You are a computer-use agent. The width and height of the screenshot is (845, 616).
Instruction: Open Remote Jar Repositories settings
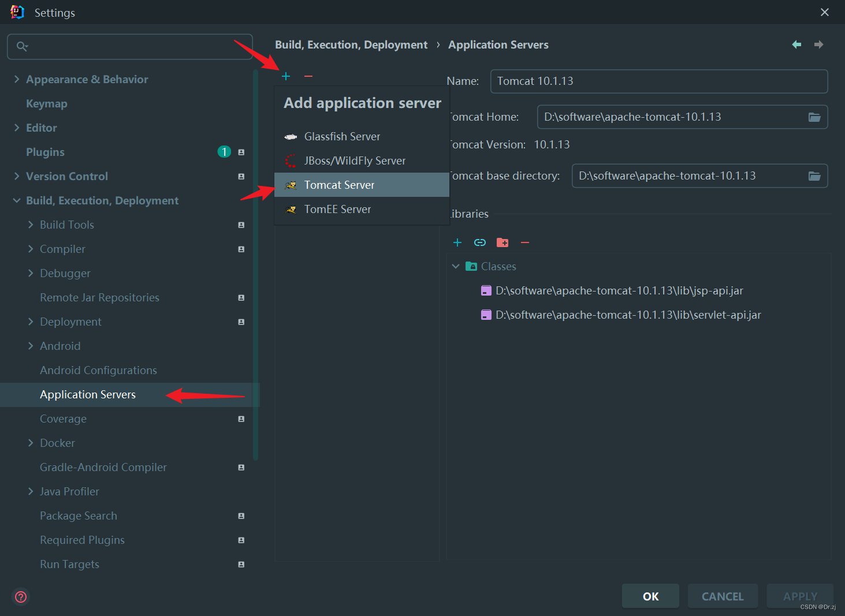99,297
